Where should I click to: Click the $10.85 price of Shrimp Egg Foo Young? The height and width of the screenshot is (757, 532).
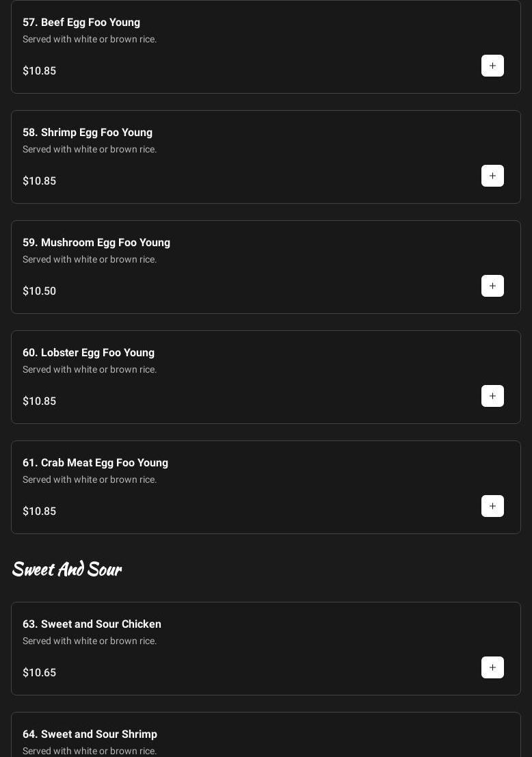40,181
